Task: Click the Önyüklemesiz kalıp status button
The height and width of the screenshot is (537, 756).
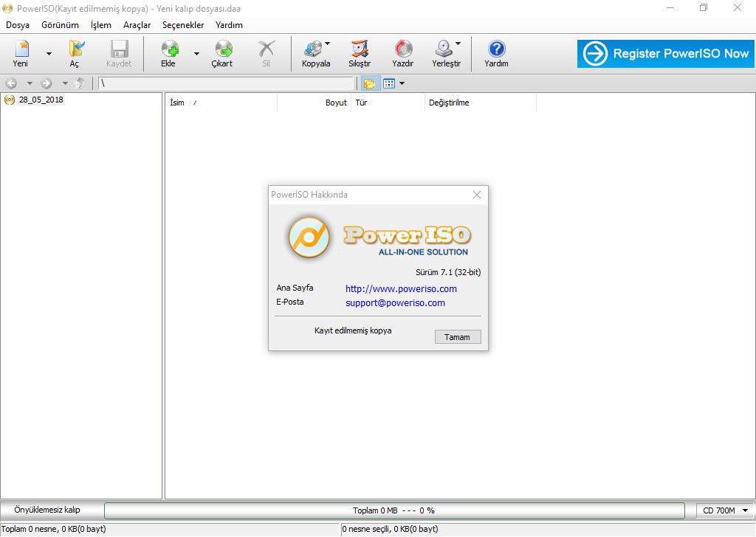Action: (x=47, y=510)
